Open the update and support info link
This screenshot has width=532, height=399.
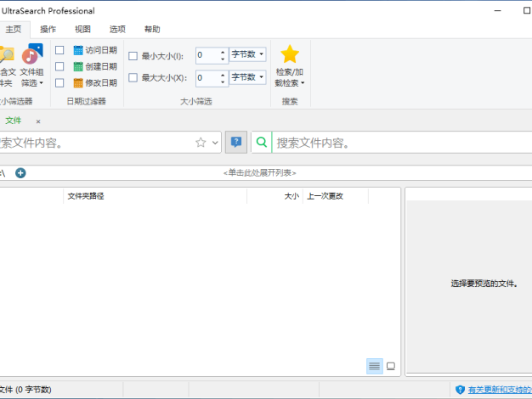point(500,390)
